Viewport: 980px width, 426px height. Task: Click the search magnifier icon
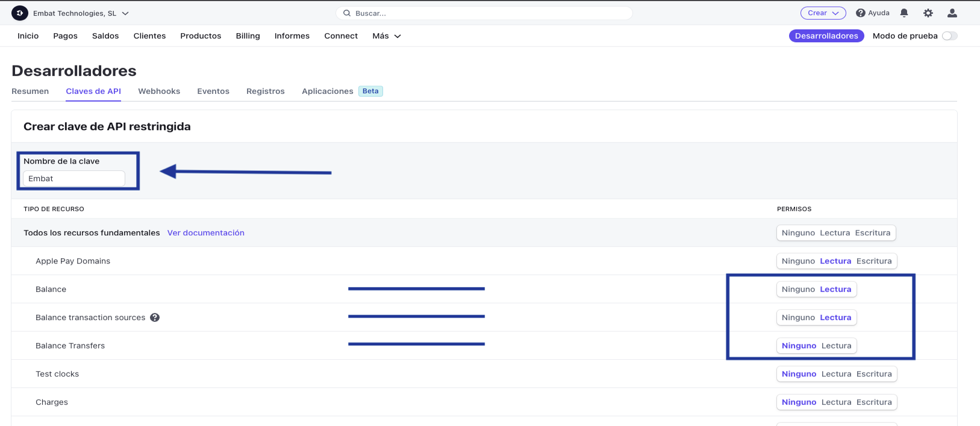point(347,13)
